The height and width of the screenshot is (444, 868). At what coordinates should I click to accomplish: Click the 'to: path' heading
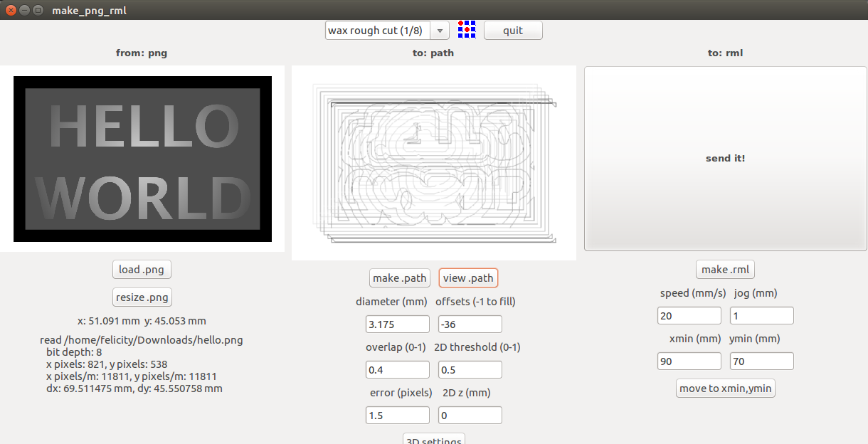(434, 53)
